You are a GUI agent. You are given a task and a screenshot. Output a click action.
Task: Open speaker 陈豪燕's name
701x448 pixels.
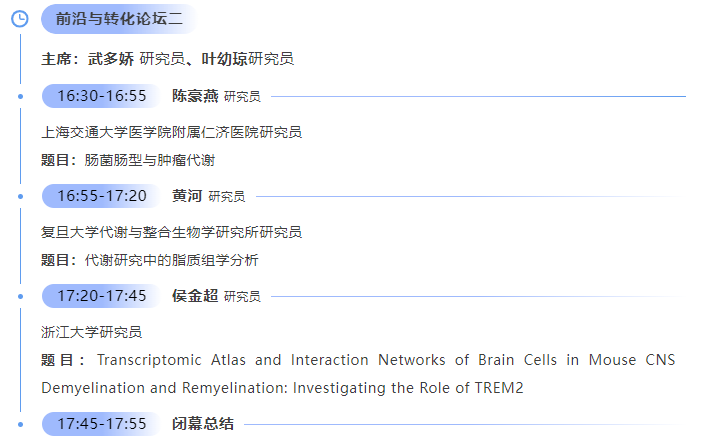pos(195,96)
